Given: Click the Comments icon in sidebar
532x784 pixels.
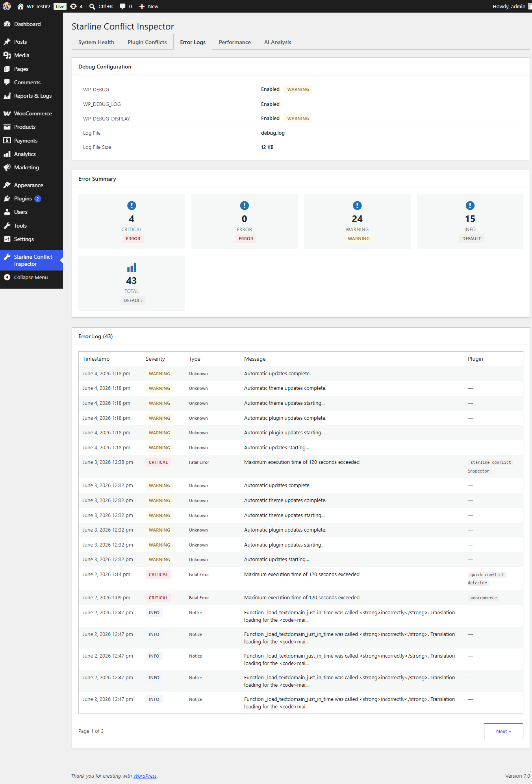Looking at the screenshot, I should (x=7, y=82).
